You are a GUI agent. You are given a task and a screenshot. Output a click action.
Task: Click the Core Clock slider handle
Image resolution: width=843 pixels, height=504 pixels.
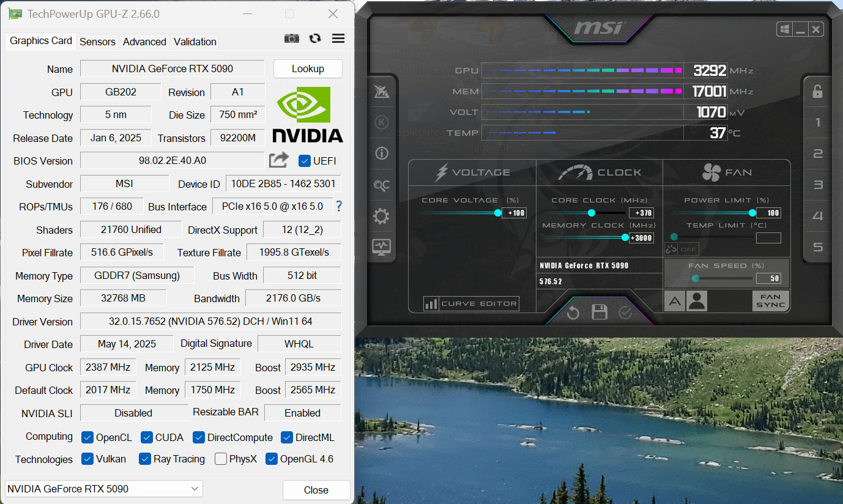(x=592, y=213)
